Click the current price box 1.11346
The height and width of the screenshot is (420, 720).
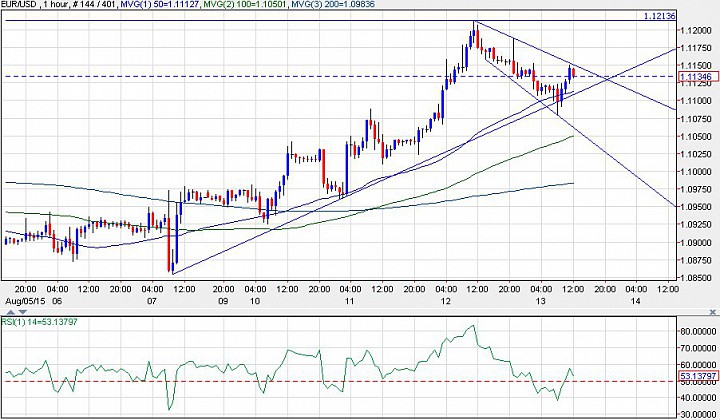pyautogui.click(x=697, y=77)
